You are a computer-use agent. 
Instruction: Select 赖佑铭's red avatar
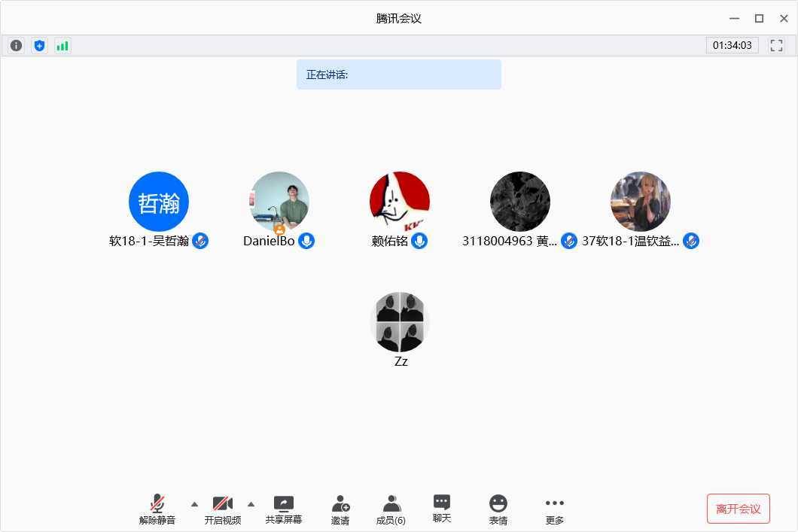[400, 202]
